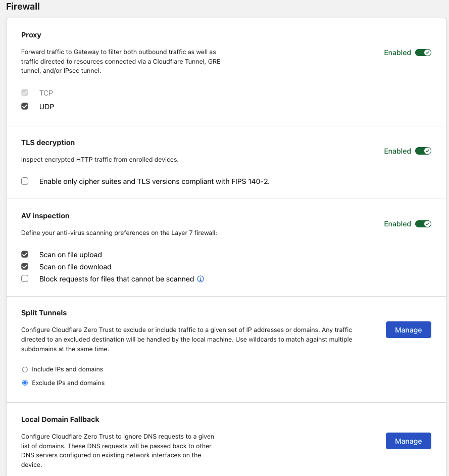Click the Local Domain Fallback section heading

click(x=60, y=419)
